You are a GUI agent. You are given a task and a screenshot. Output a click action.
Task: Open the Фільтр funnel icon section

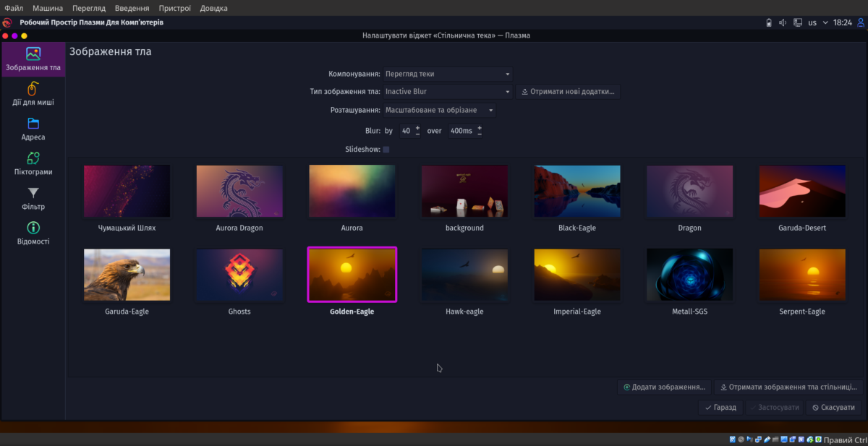[x=33, y=198]
